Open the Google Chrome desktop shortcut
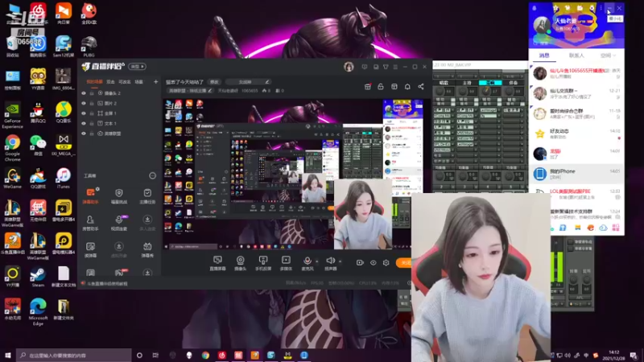 [x=12, y=148]
